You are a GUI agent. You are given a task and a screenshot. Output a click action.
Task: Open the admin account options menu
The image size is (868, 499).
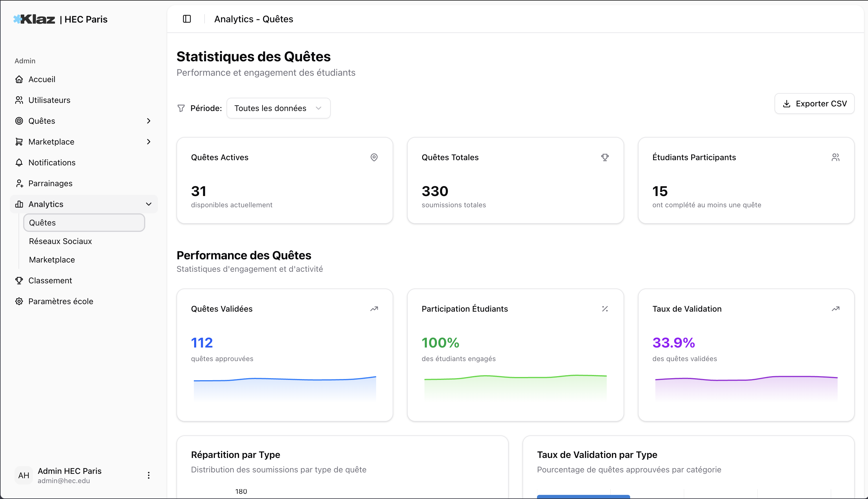pos(148,475)
